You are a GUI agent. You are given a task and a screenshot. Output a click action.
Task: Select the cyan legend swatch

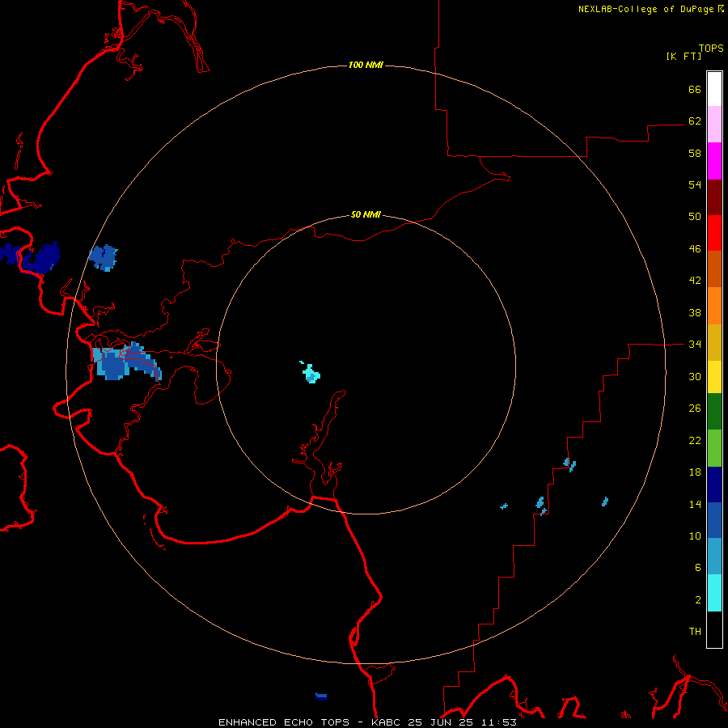714,593
